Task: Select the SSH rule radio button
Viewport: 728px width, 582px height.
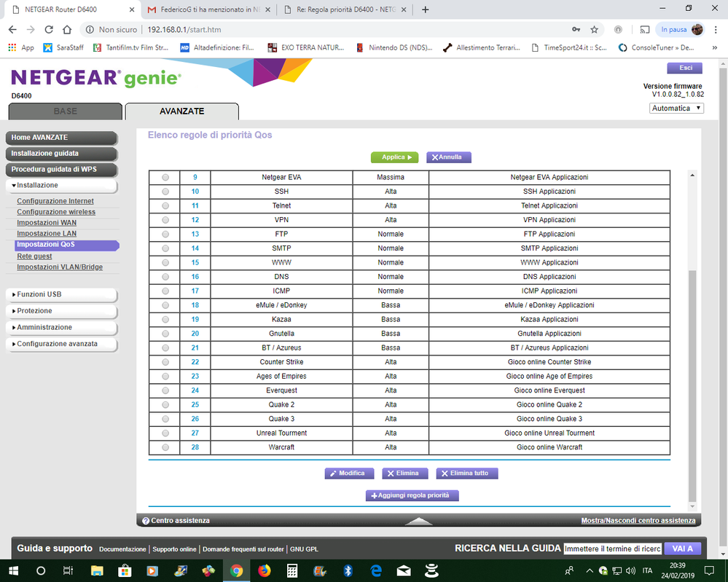Action: pyautogui.click(x=165, y=192)
